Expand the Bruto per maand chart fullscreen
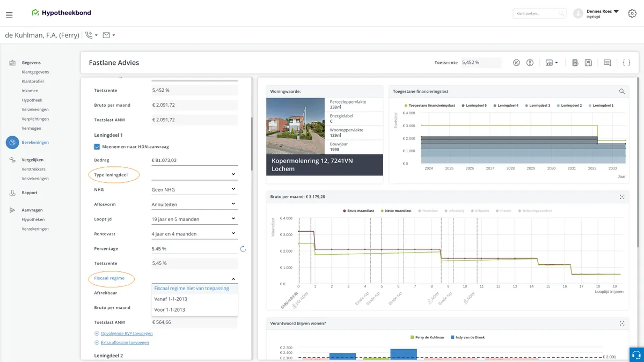 [622, 197]
